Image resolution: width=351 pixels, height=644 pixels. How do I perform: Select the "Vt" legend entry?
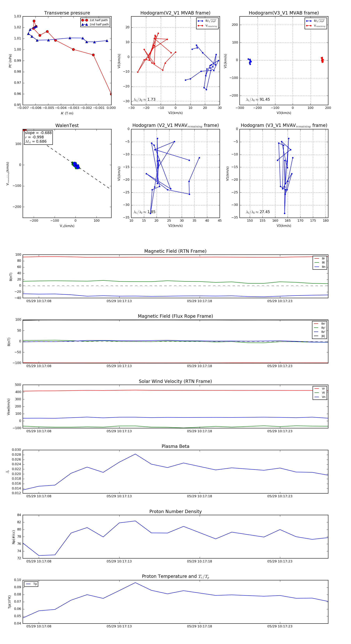pyautogui.click(x=320, y=393)
